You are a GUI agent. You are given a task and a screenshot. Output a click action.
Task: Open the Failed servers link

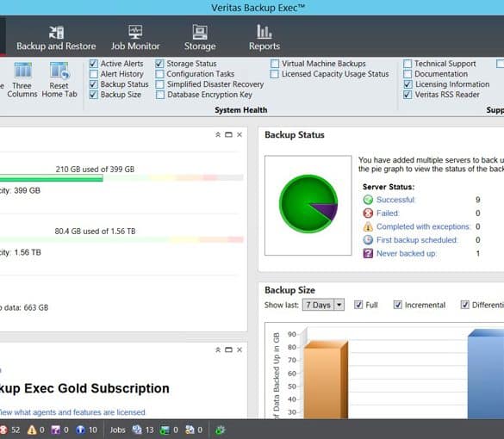click(x=388, y=213)
